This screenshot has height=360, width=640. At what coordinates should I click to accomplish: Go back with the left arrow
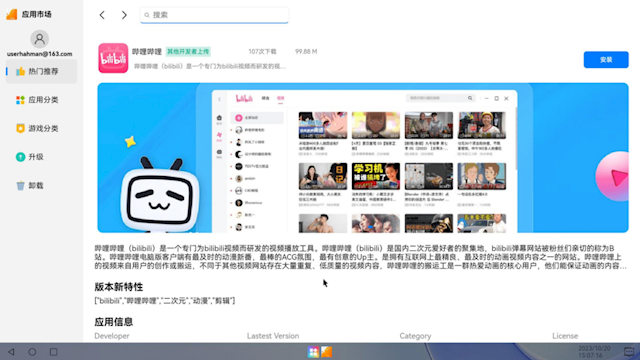(x=102, y=15)
